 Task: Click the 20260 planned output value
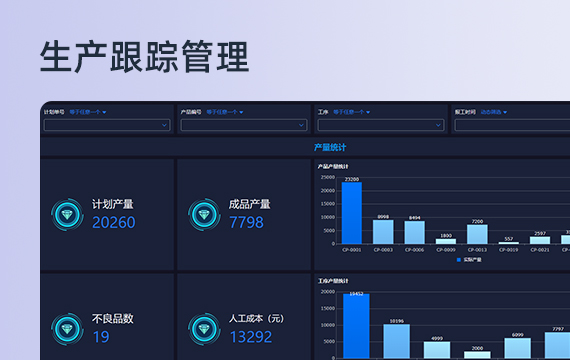[114, 223]
